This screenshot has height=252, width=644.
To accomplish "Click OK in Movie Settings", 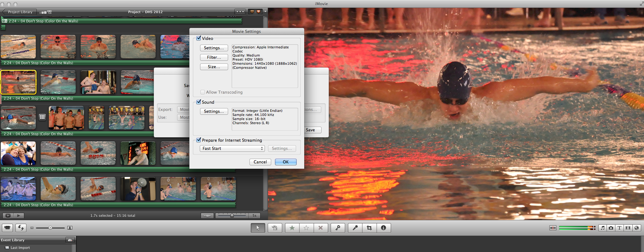I will pos(286,162).
